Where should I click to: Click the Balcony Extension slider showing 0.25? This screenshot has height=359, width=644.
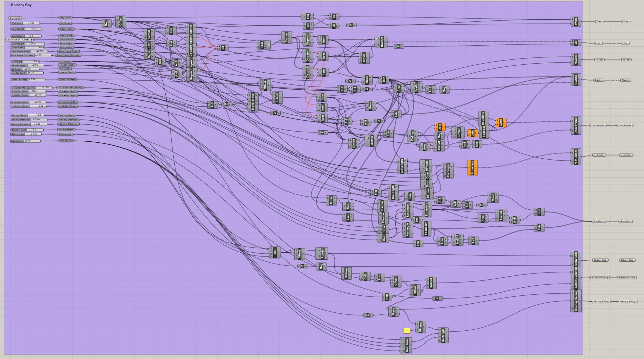pos(29,120)
